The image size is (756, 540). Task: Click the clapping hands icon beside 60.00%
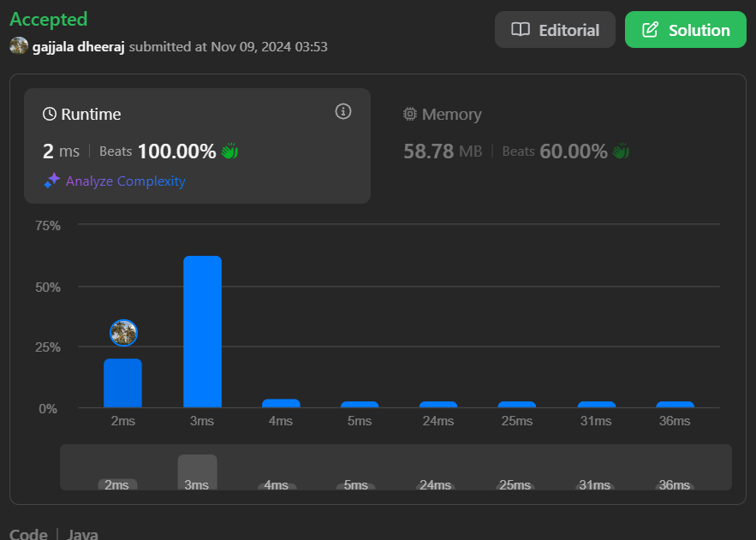pos(621,151)
